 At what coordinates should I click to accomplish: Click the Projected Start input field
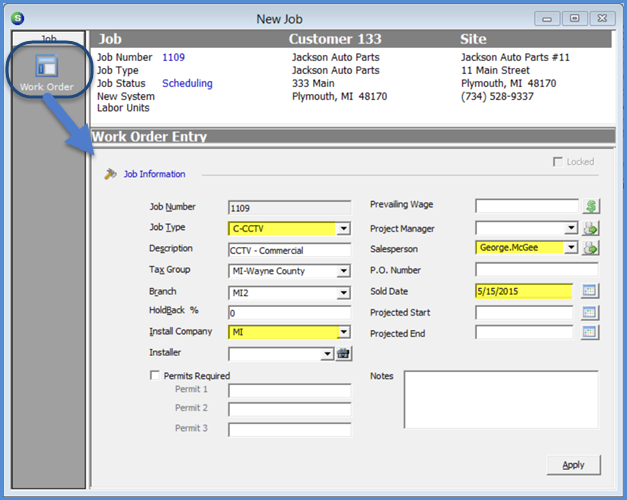(524, 312)
